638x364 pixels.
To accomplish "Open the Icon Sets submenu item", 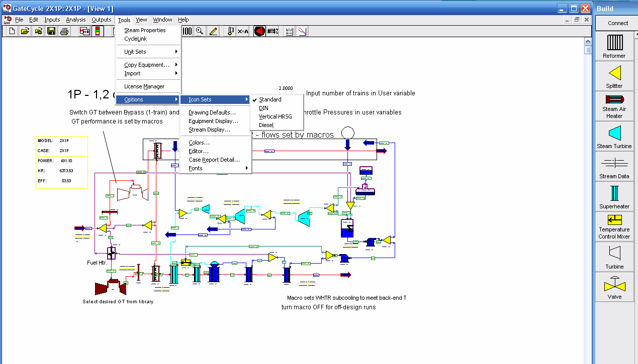I will 215,99.
